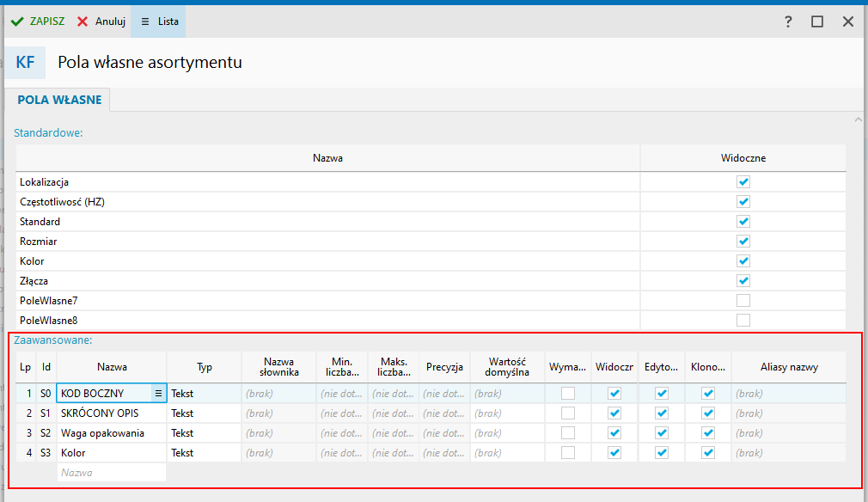Open Typ dropdown for SKRÓCONY OPIS row

click(205, 413)
